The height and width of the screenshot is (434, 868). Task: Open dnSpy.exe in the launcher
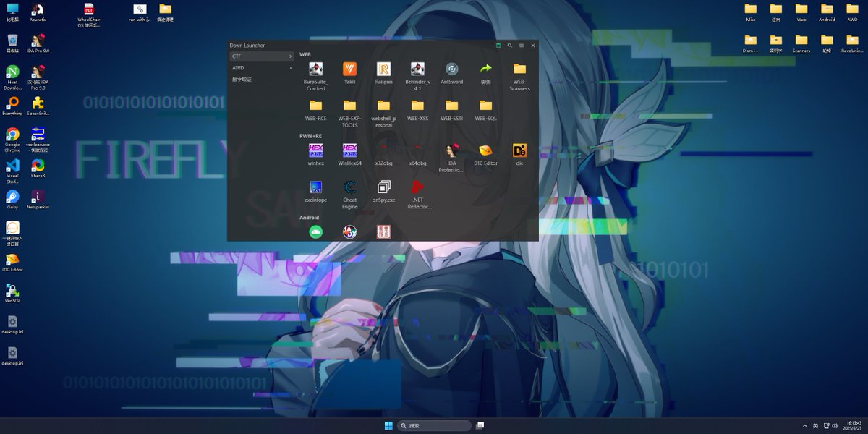[383, 187]
